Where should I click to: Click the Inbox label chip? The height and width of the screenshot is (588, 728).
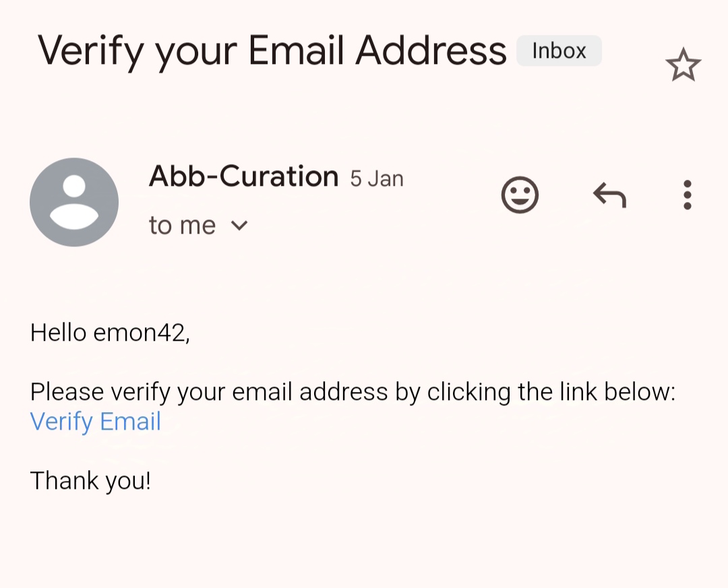pos(559,51)
